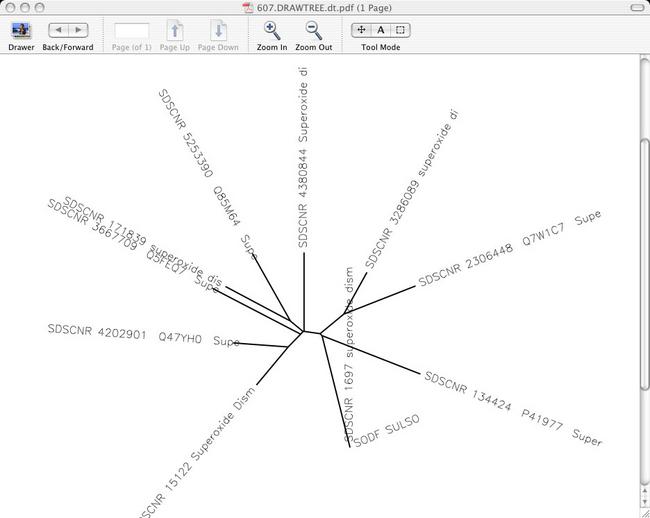
Task: Click the PDF document icon in title bar
Action: click(x=248, y=7)
